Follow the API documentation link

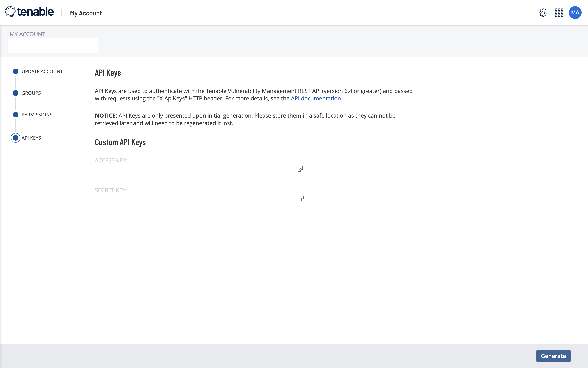click(x=316, y=98)
